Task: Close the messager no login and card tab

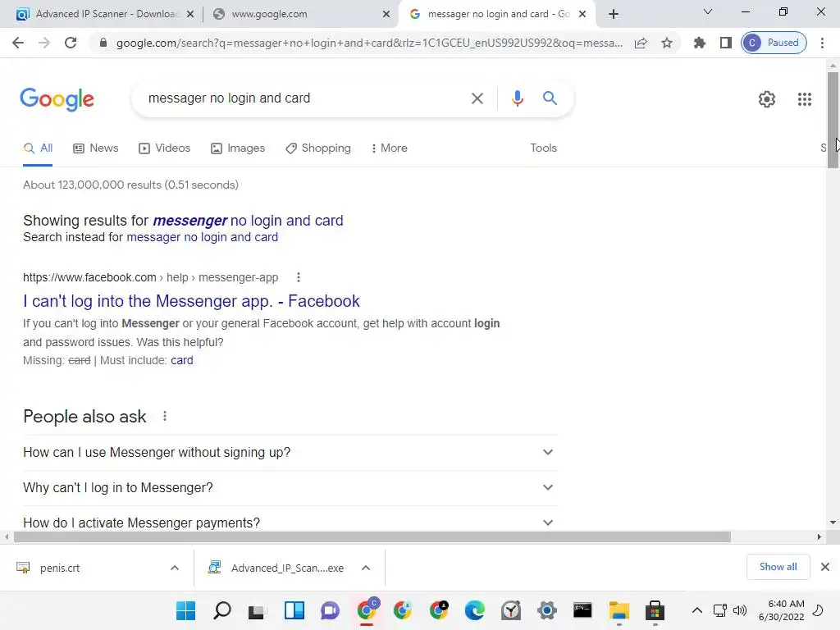Action: click(x=582, y=15)
